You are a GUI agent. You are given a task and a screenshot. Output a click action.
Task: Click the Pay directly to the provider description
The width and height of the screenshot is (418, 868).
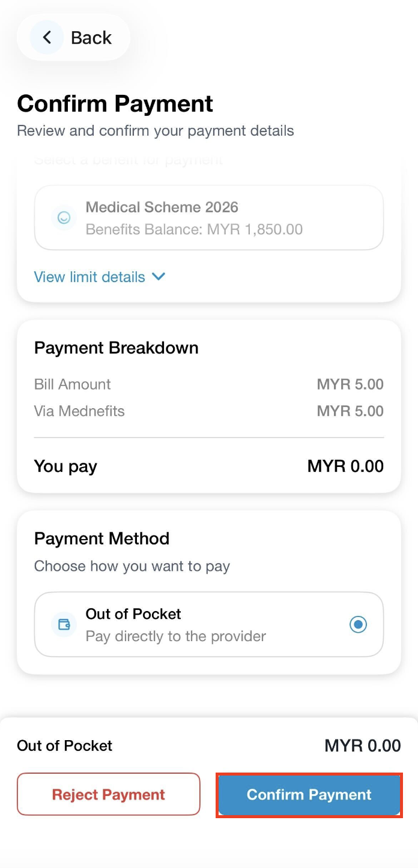(175, 636)
